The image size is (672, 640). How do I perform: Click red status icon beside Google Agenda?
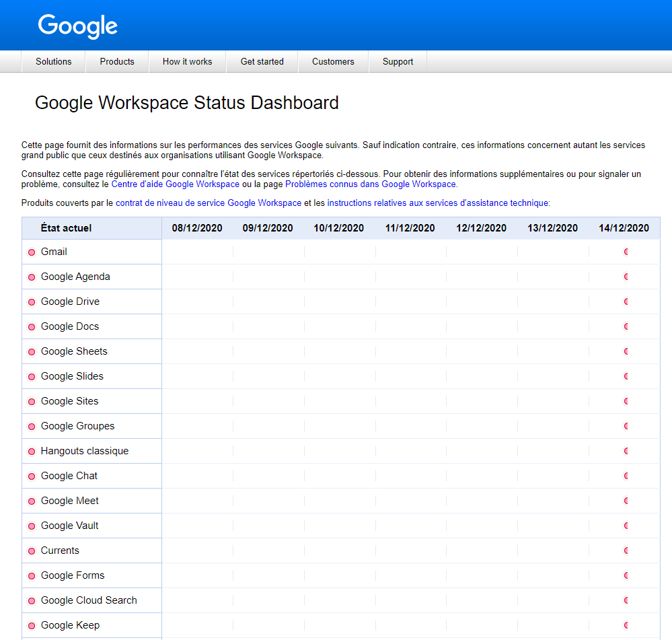click(32, 277)
